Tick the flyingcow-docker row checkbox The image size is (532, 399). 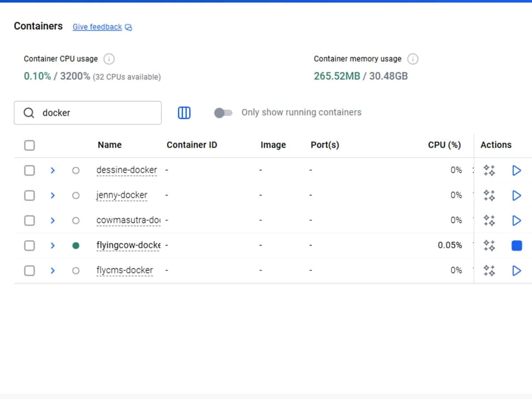(29, 246)
